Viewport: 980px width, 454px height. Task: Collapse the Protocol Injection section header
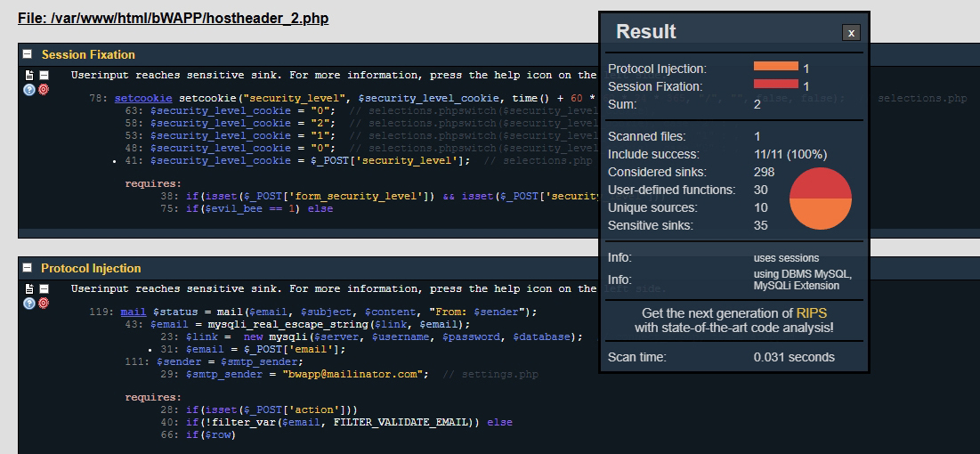(x=28, y=268)
